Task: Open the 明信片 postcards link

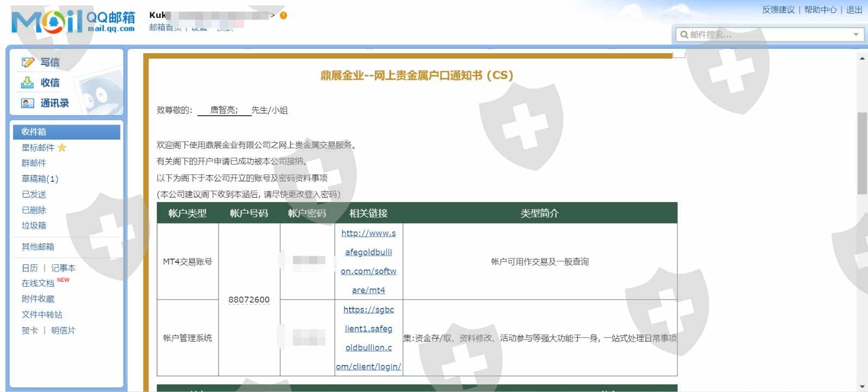Action: pos(63,331)
